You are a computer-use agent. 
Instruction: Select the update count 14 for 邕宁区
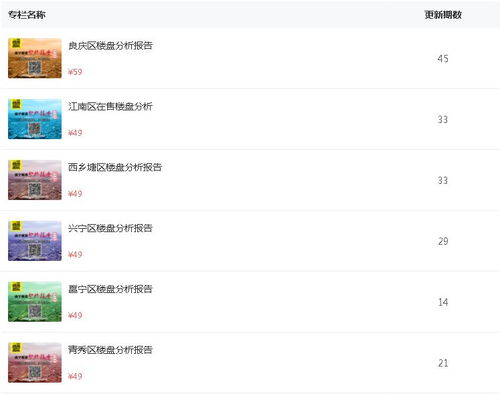(x=443, y=302)
